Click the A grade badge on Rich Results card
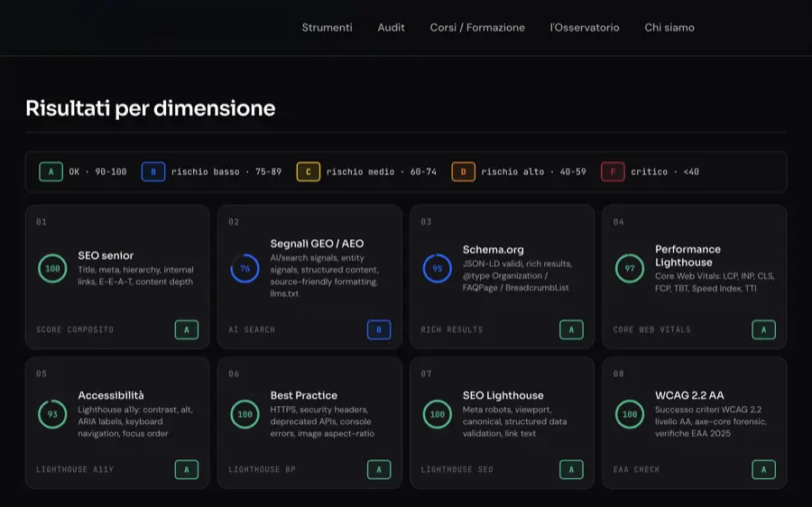Image resolution: width=812 pixels, height=507 pixels. point(571,329)
